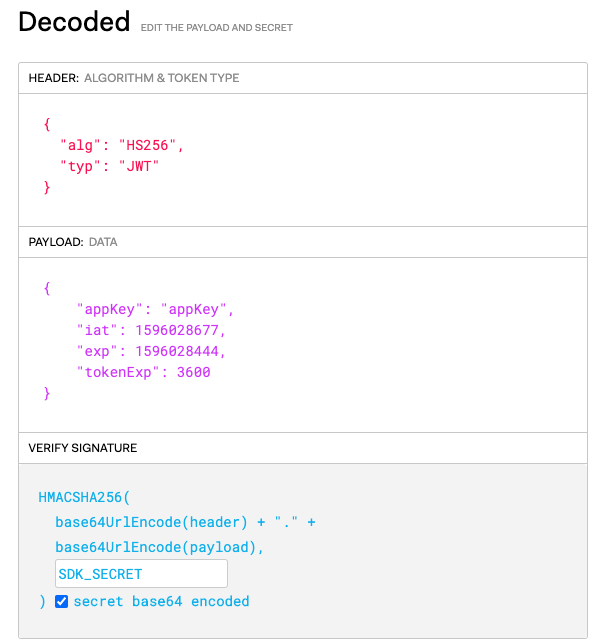Click the tokenExp value 3600

click(193, 372)
